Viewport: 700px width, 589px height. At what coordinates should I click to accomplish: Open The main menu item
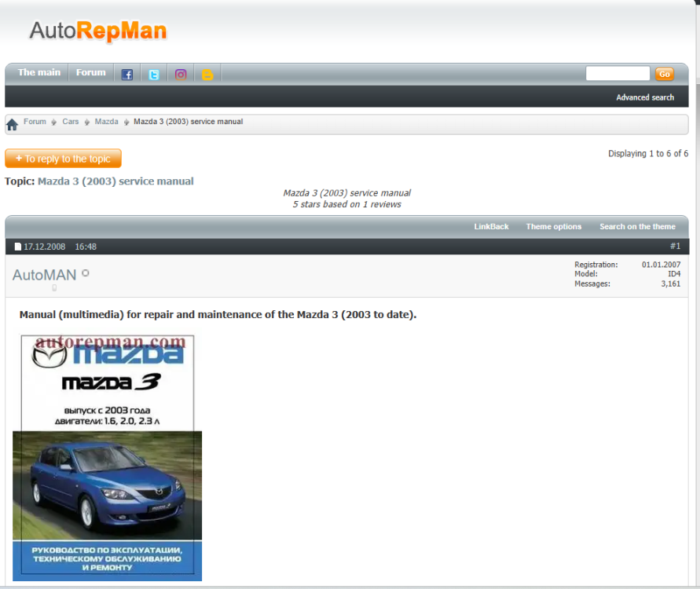tap(38, 72)
